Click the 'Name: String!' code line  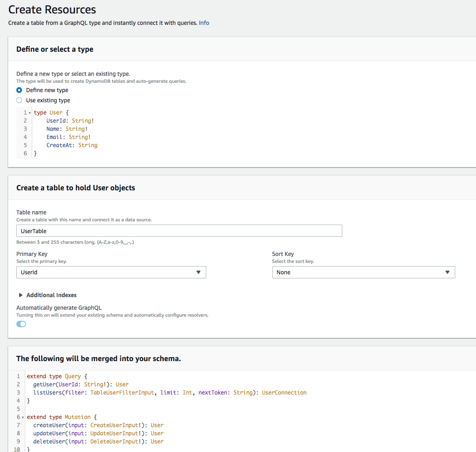point(67,129)
